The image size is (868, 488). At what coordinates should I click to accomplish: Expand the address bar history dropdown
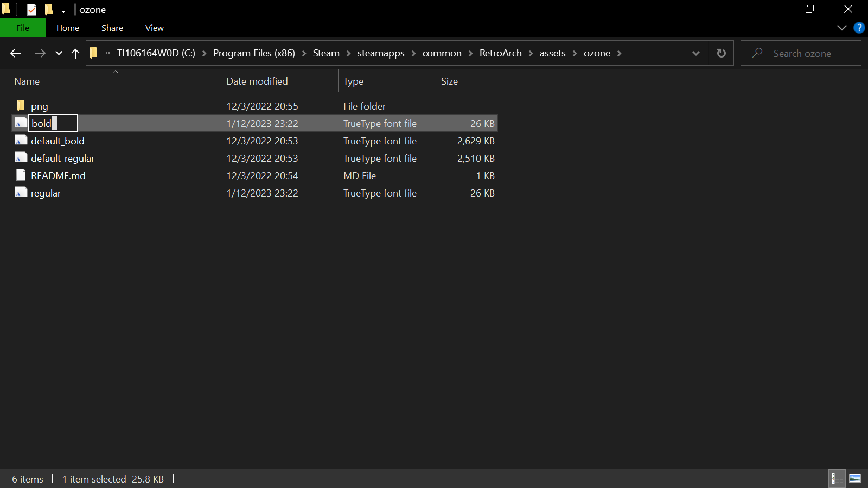click(696, 53)
